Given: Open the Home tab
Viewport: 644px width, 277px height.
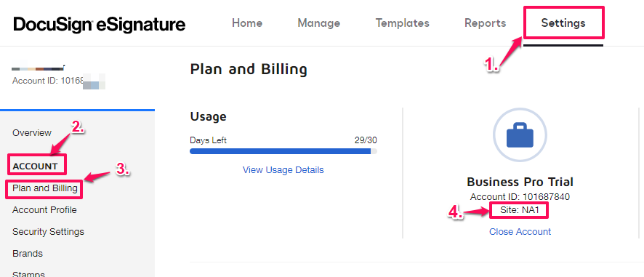Looking at the screenshot, I should click(247, 23).
